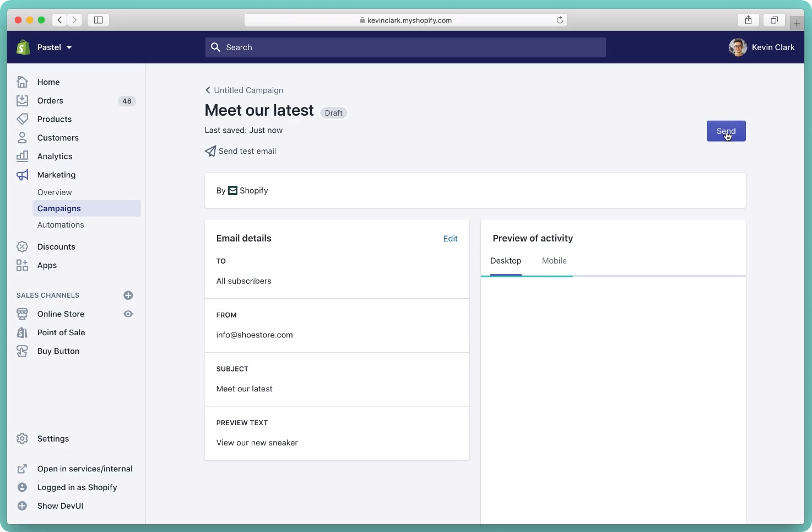Click the 'Preview of activity' heading
This screenshot has width=812, height=532.
pyautogui.click(x=533, y=238)
